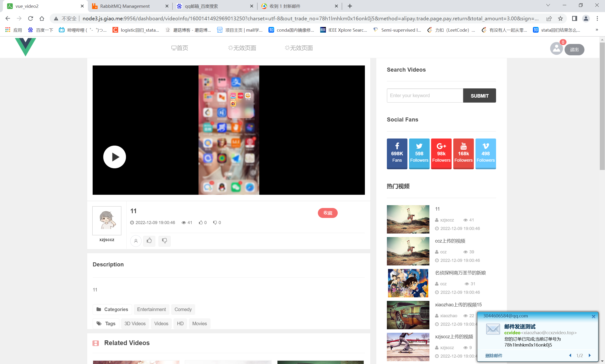
Task: Open the YouTube 168k Followers tile
Action: coord(463,154)
